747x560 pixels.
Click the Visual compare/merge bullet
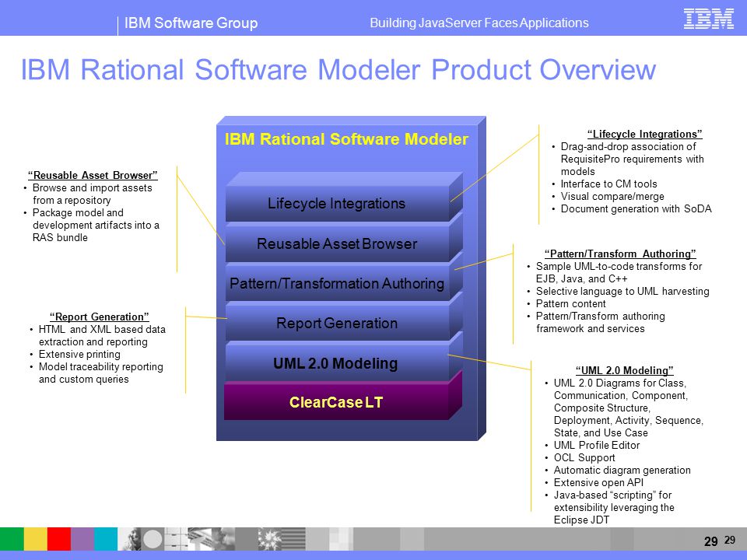coord(612,196)
